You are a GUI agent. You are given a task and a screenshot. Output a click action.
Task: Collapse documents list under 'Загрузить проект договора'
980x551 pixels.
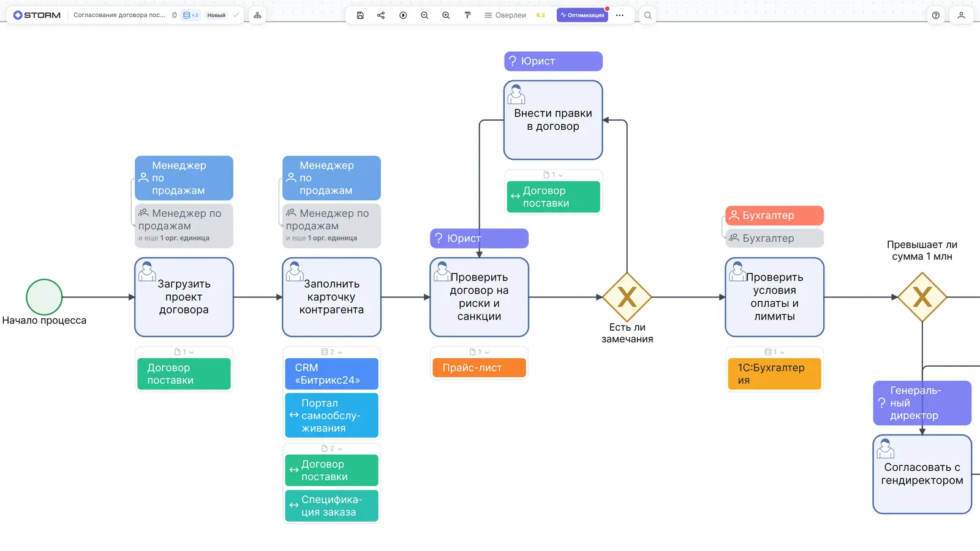184,352
